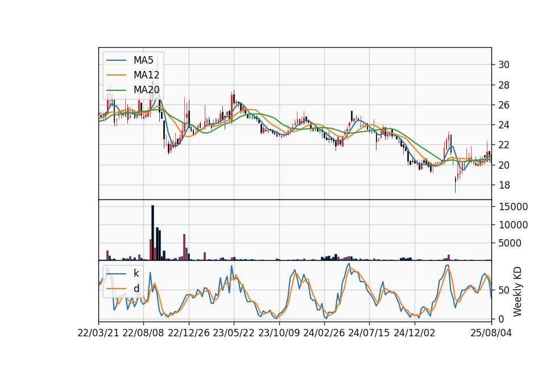The height and width of the screenshot is (392, 546).
Task: Select the 24/02/26 date label
Action: pyautogui.click(x=324, y=333)
